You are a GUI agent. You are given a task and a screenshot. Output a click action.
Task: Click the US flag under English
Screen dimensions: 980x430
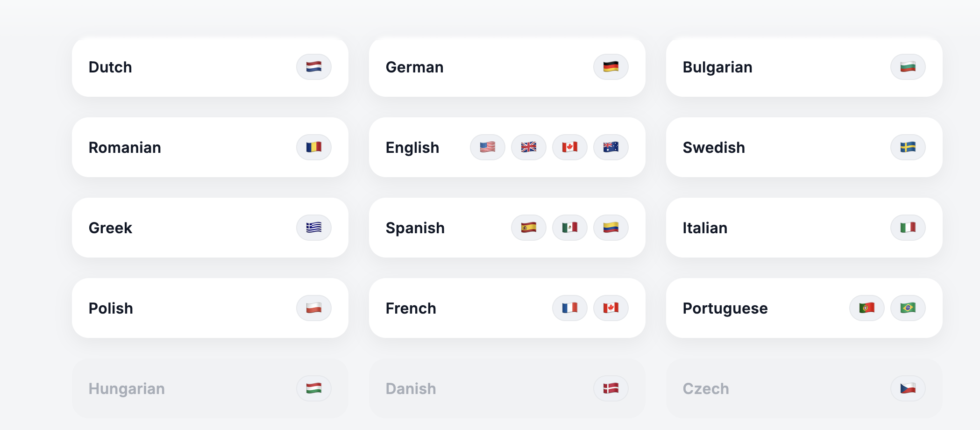pyautogui.click(x=487, y=147)
